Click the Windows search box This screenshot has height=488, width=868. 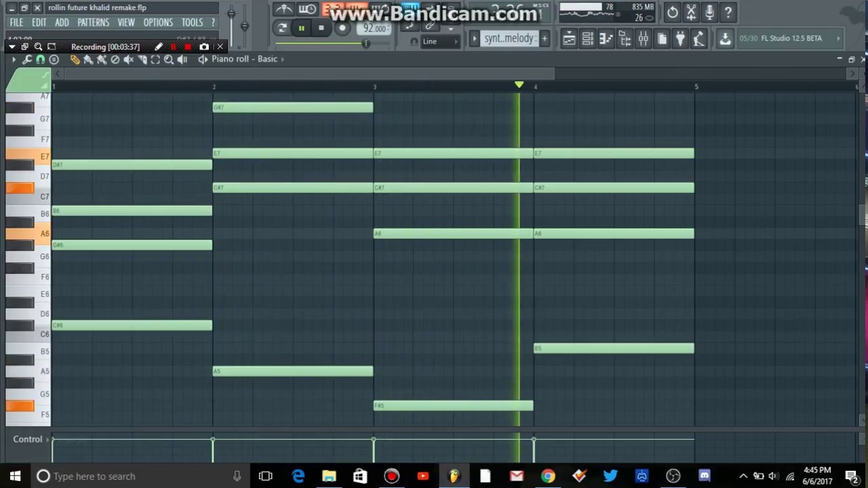(x=139, y=476)
